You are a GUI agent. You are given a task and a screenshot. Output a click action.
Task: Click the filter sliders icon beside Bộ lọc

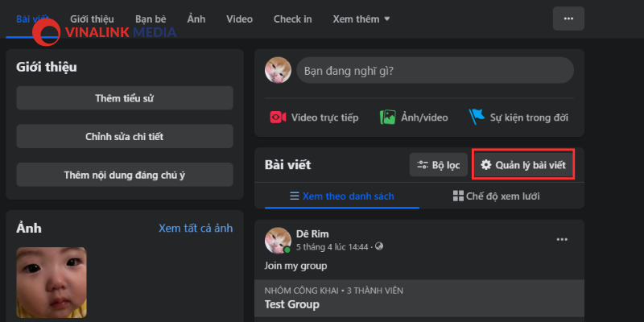click(423, 165)
